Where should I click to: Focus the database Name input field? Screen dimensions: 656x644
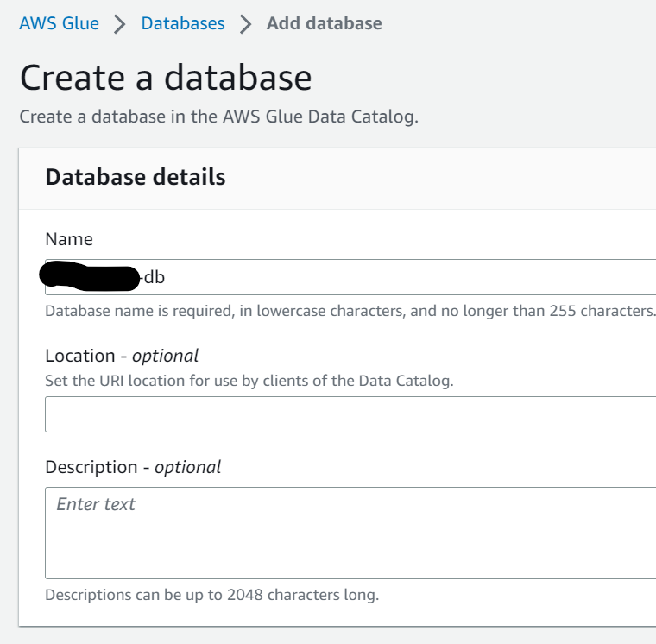click(388, 278)
